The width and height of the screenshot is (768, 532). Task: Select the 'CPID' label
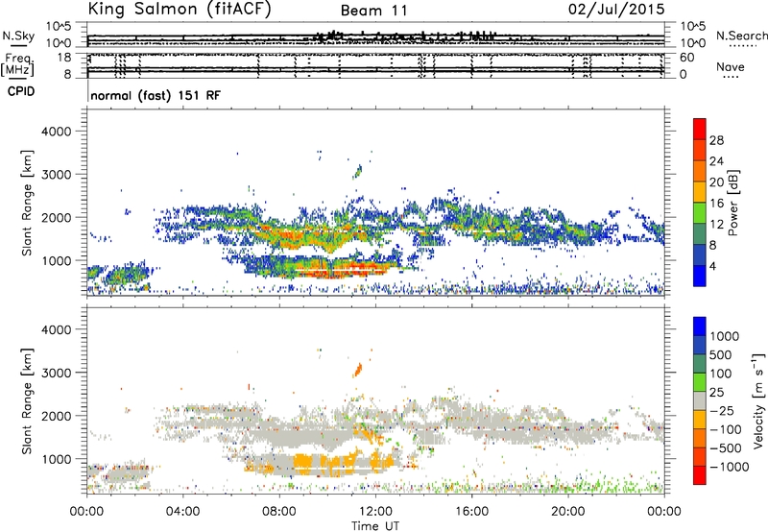[x=21, y=91]
